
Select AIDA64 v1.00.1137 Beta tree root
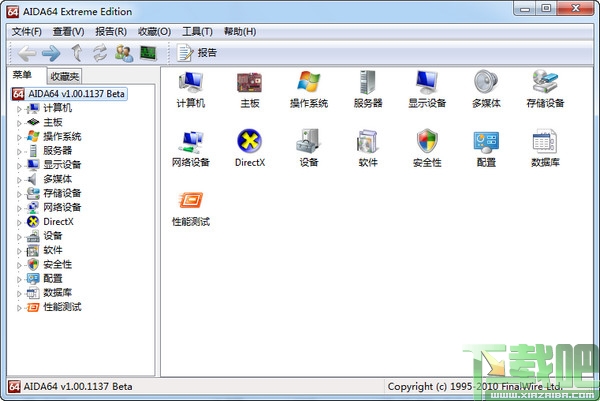69,94
